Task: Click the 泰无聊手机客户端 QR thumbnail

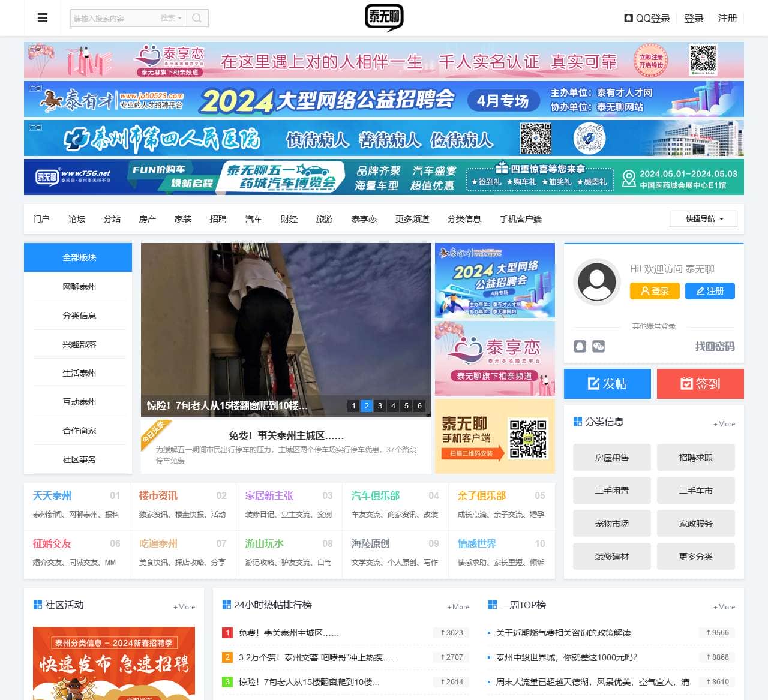Action: 495,437
